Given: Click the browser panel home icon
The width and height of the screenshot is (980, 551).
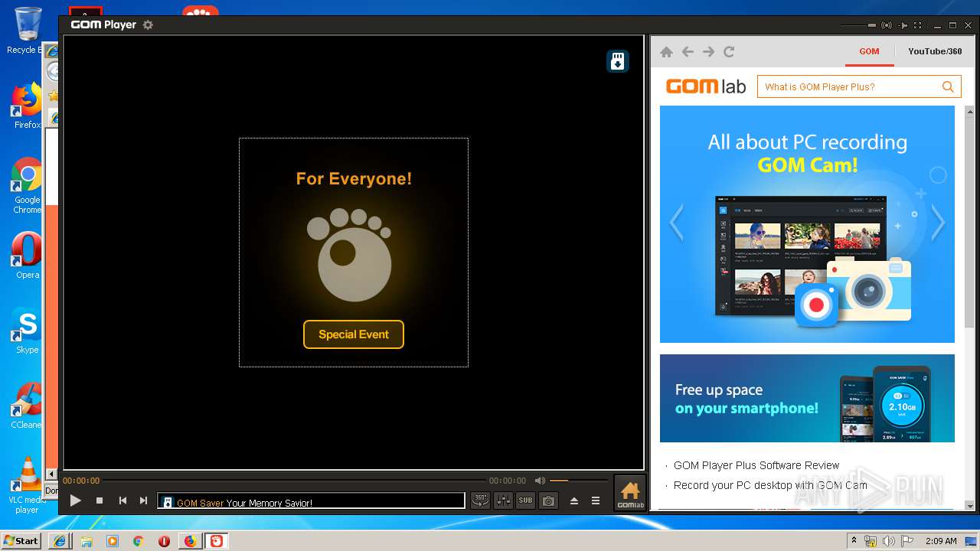Looking at the screenshot, I should tap(666, 51).
